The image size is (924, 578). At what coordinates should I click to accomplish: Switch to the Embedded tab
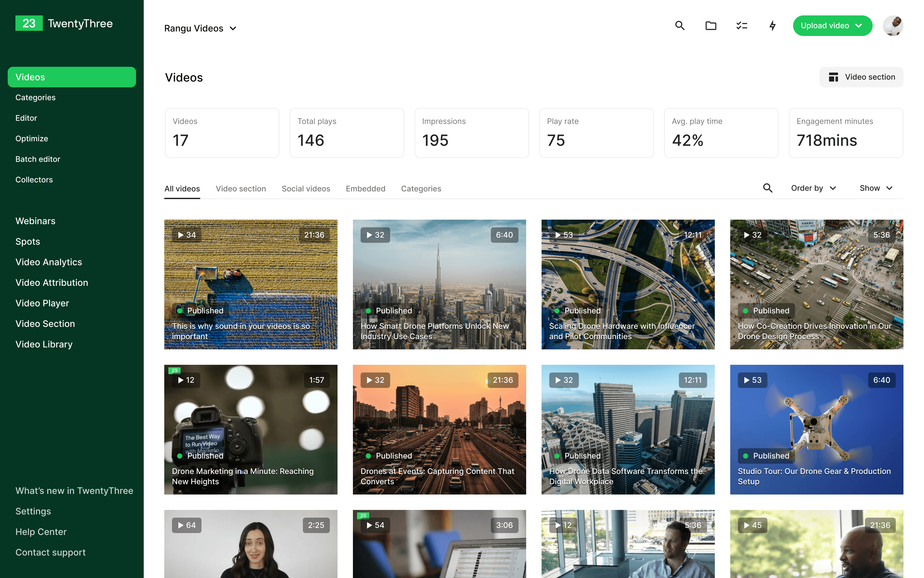pos(365,188)
